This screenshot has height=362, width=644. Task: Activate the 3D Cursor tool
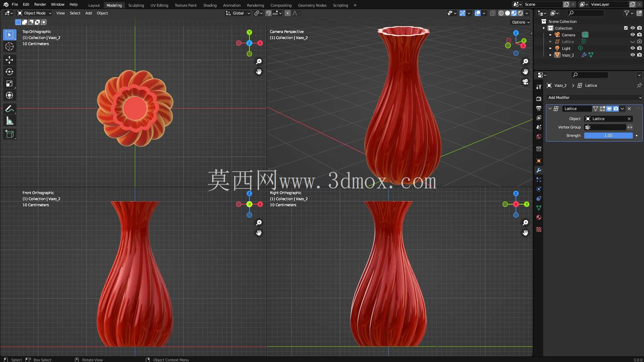[x=9, y=46]
